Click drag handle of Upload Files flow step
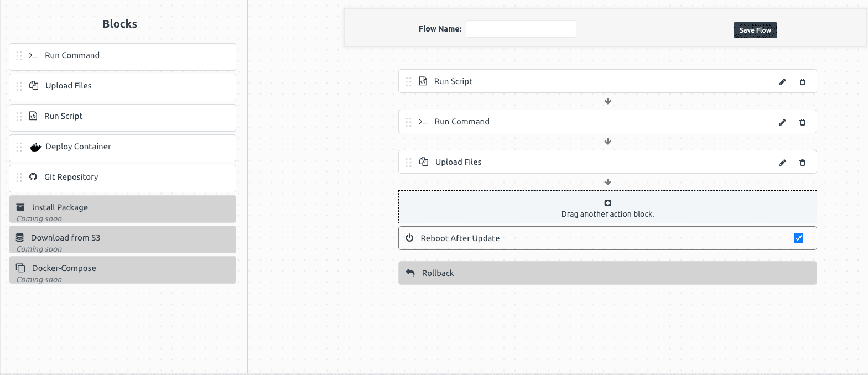 409,163
